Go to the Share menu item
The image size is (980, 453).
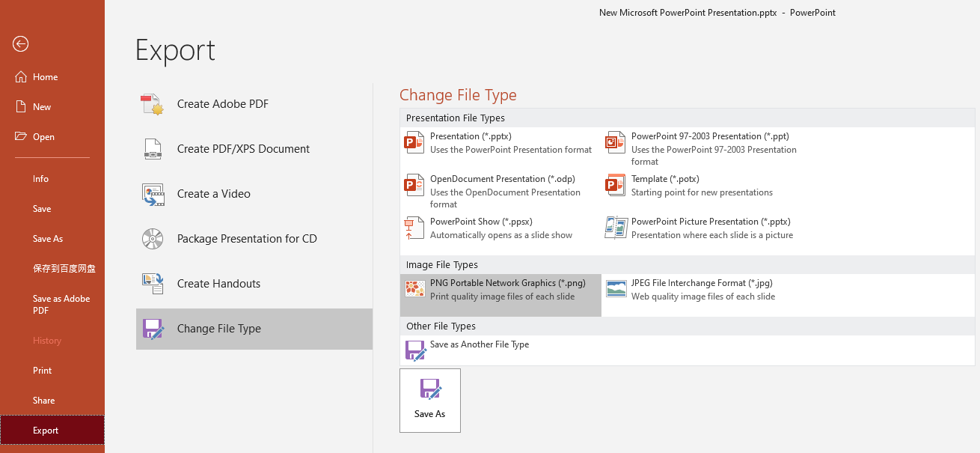(44, 401)
